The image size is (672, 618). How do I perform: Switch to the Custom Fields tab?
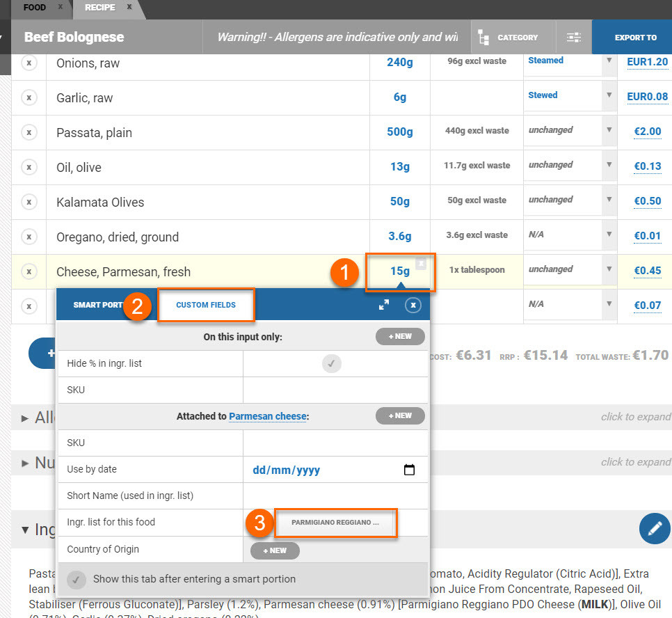pyautogui.click(x=206, y=305)
